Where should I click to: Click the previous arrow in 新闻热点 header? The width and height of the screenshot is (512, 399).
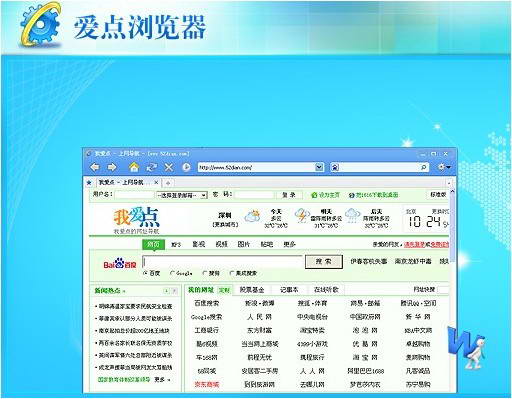tap(166, 291)
